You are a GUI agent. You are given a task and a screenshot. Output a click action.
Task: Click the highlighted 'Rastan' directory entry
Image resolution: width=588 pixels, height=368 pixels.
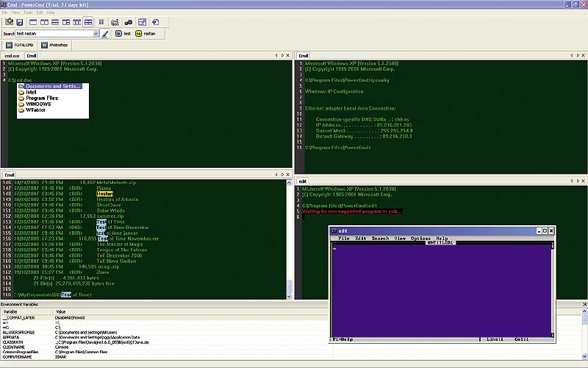[104, 194]
